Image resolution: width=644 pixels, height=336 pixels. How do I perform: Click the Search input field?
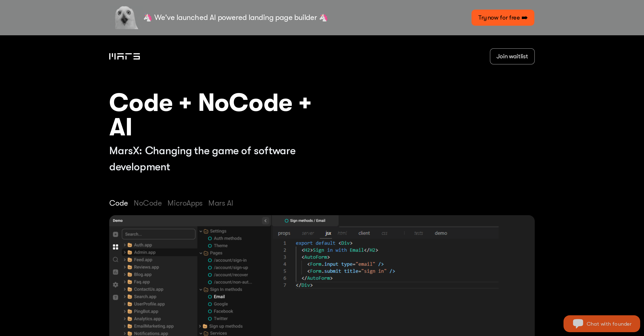[x=159, y=234]
